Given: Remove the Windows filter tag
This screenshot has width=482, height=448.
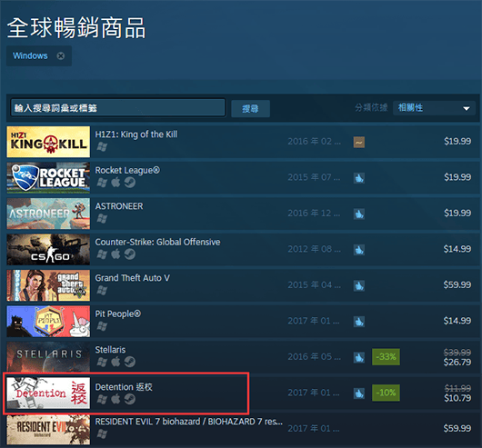Looking at the screenshot, I should click(61, 55).
